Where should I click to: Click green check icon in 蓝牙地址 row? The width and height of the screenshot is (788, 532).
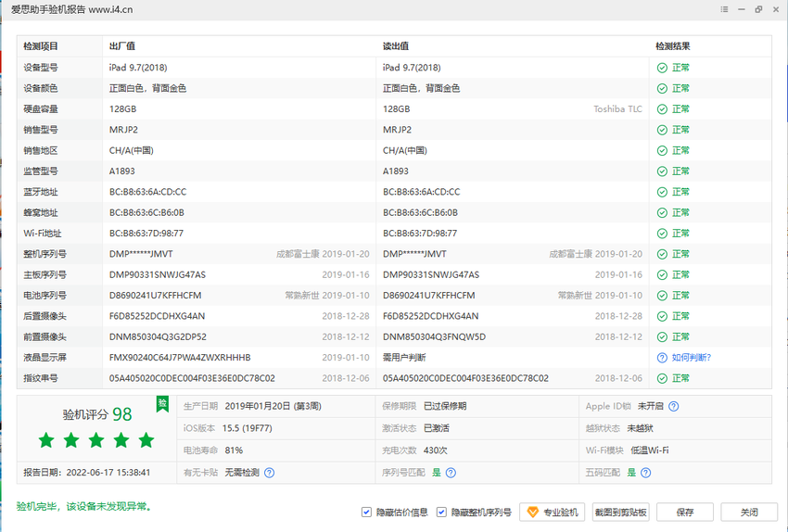(x=662, y=192)
